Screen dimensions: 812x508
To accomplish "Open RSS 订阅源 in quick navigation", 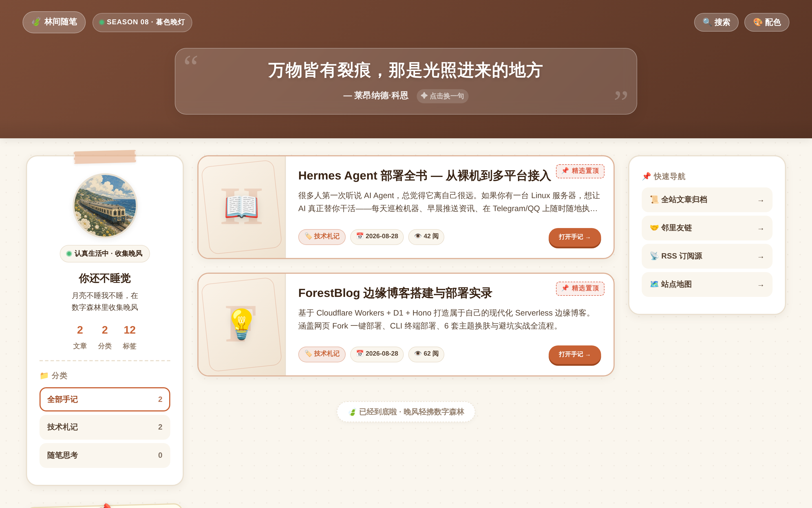I will [707, 256].
